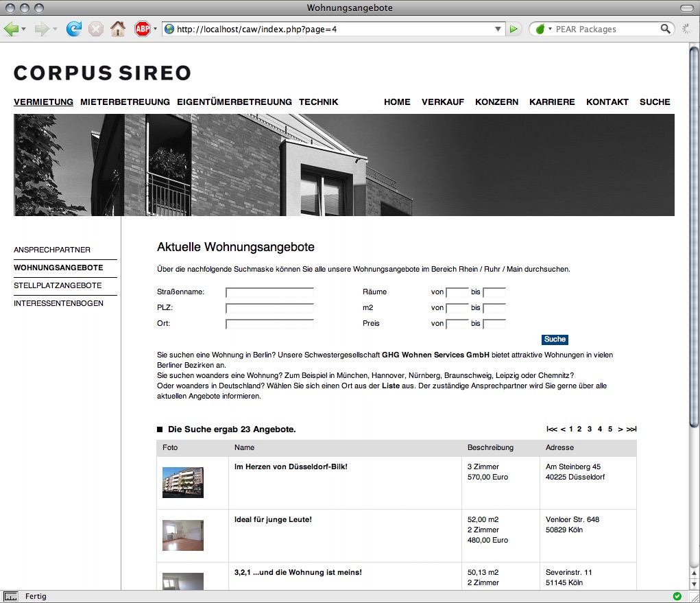This screenshot has height=603, width=700.
Task: Click the browser Back arrow button
Action: pos(11,29)
